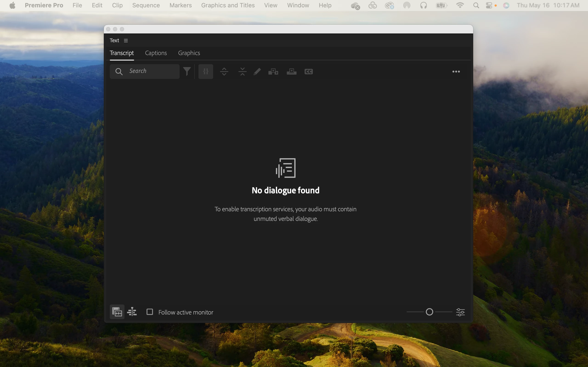Click the font size slider handle
Image resolution: width=588 pixels, height=367 pixels.
[x=429, y=312]
